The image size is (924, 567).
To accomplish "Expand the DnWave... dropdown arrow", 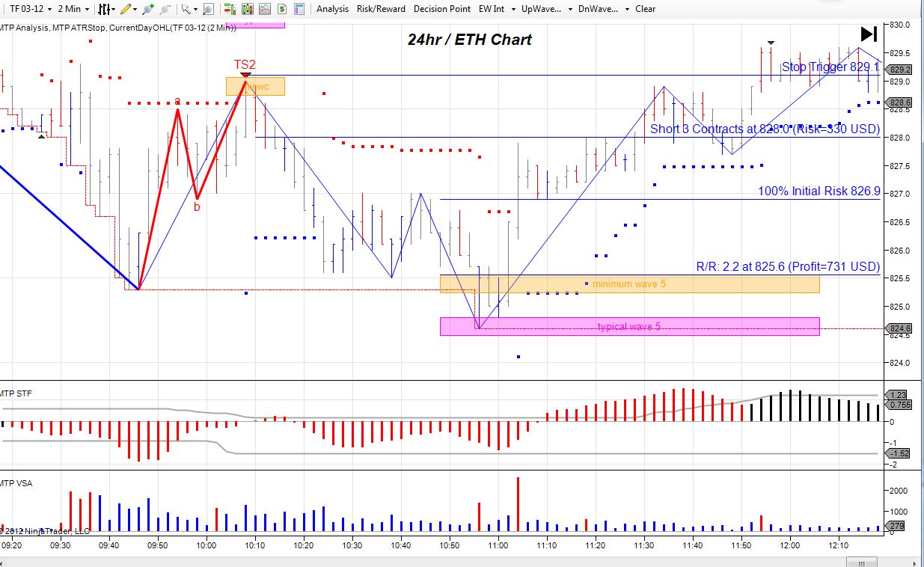I will point(626,9).
